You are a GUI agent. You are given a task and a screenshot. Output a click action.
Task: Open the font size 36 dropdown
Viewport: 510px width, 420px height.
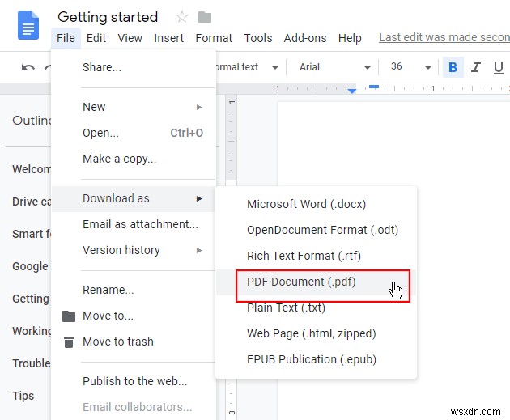tap(428, 68)
